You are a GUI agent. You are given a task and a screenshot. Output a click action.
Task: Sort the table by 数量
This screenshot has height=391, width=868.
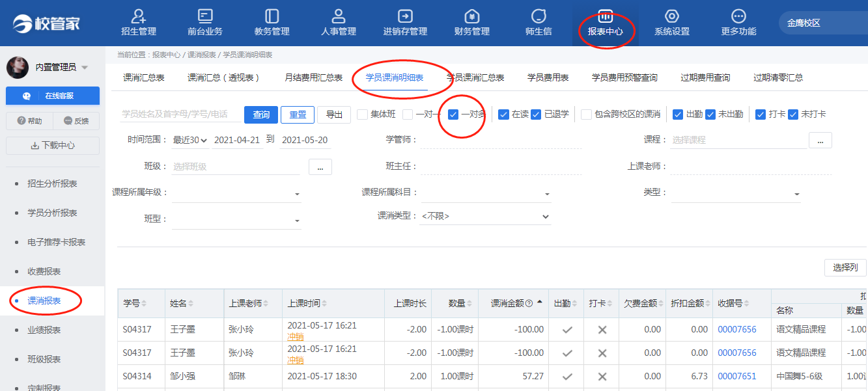[470, 304]
